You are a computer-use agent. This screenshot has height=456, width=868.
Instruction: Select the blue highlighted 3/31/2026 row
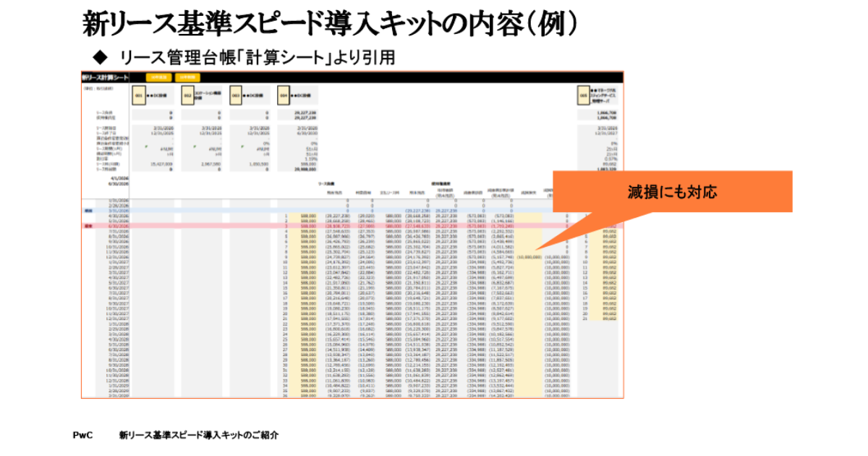347,210
